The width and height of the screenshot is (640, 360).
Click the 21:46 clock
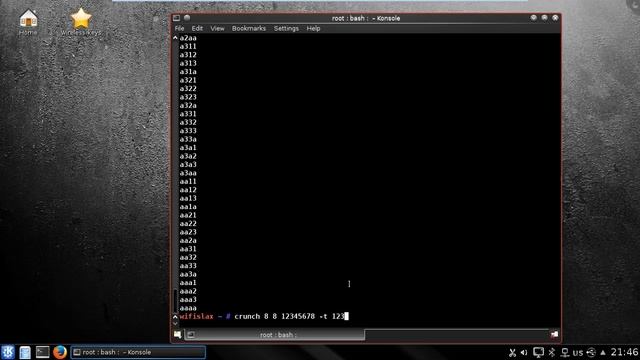coord(624,352)
